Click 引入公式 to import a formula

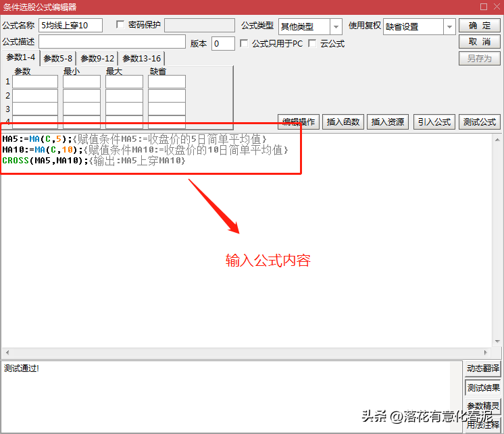point(434,122)
